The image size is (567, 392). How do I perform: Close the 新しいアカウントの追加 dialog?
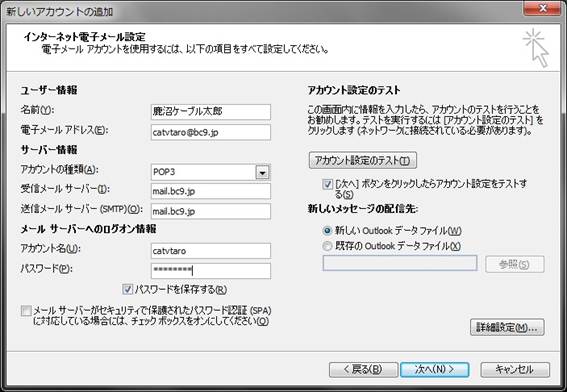coord(542,8)
